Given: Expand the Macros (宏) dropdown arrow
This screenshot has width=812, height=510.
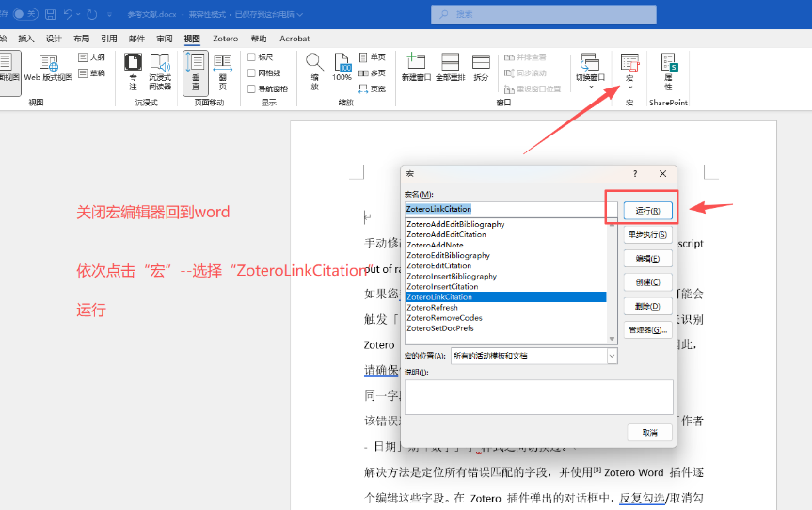Looking at the screenshot, I should (629, 88).
